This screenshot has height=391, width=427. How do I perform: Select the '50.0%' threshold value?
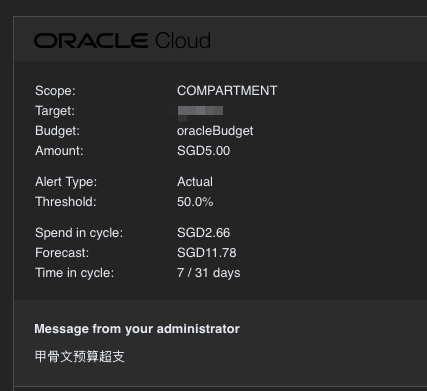coord(195,202)
